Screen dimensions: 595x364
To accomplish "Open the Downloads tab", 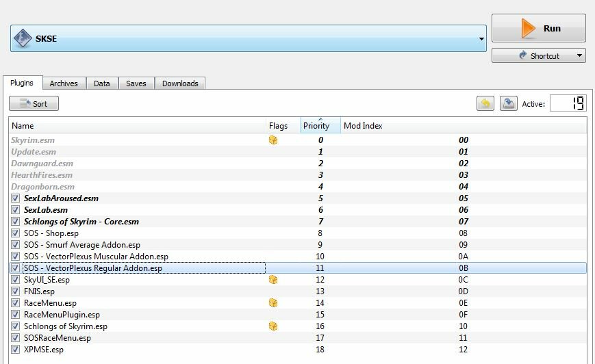I will tap(180, 83).
